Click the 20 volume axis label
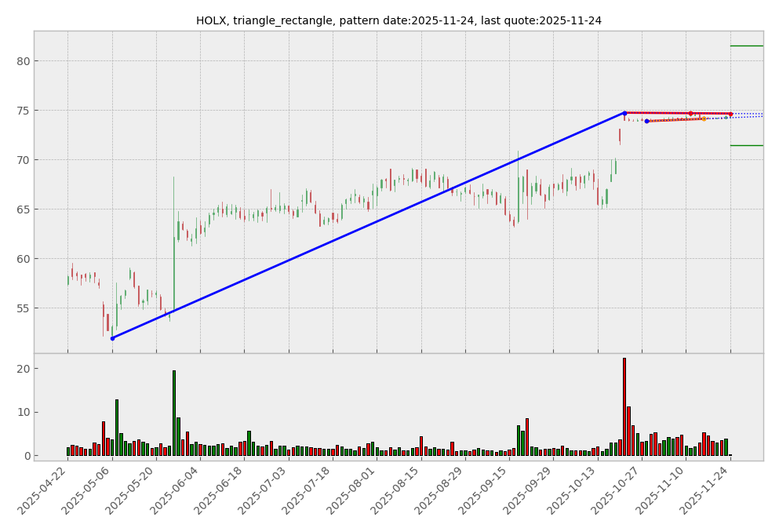 click(22, 369)
